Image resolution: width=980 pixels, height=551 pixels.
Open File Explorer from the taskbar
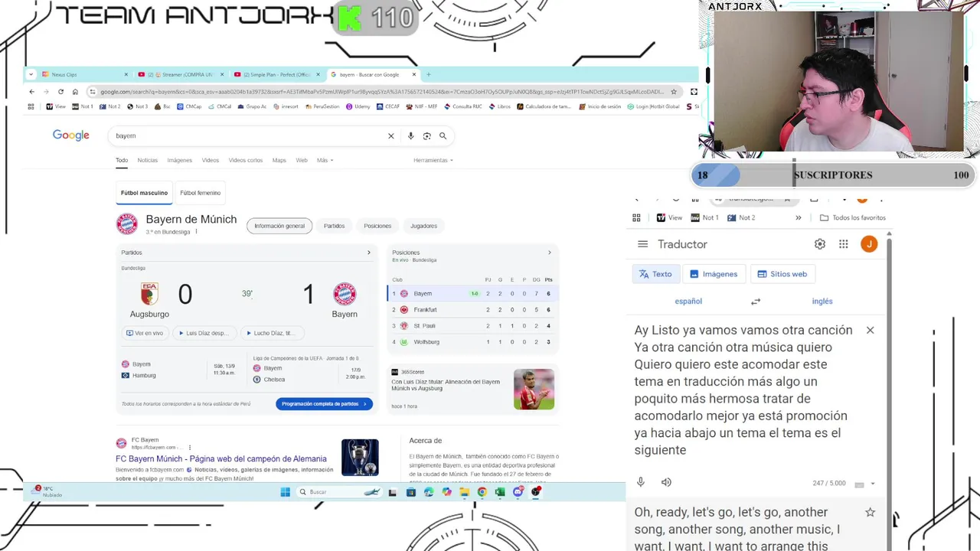(x=464, y=492)
